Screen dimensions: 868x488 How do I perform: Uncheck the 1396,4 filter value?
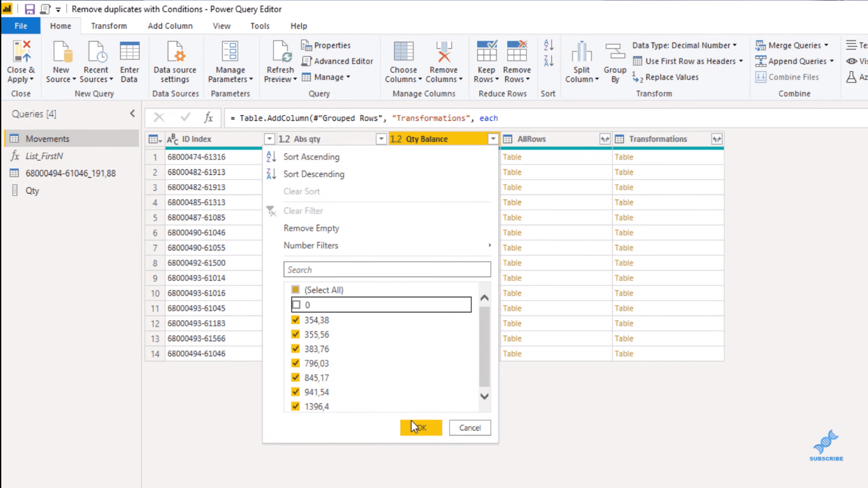(x=295, y=407)
